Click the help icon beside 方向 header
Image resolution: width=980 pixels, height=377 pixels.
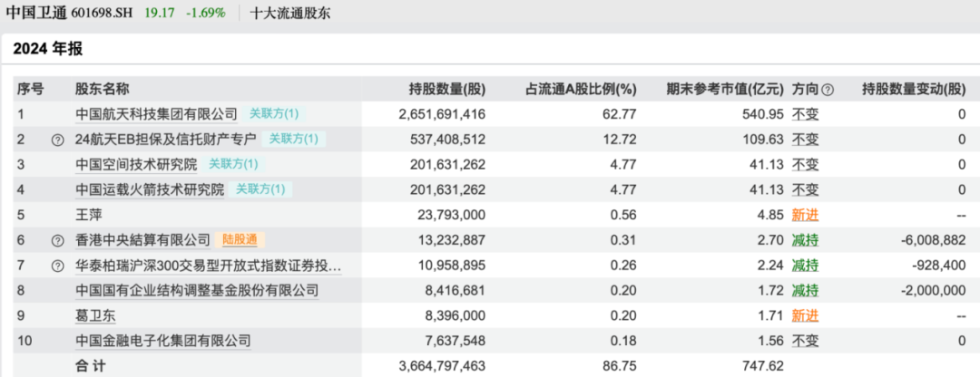click(828, 89)
